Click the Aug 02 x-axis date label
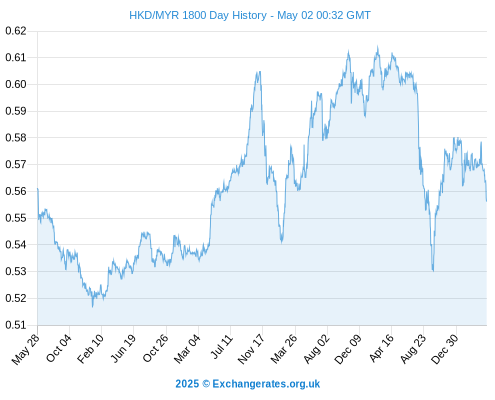 pyautogui.click(x=317, y=349)
